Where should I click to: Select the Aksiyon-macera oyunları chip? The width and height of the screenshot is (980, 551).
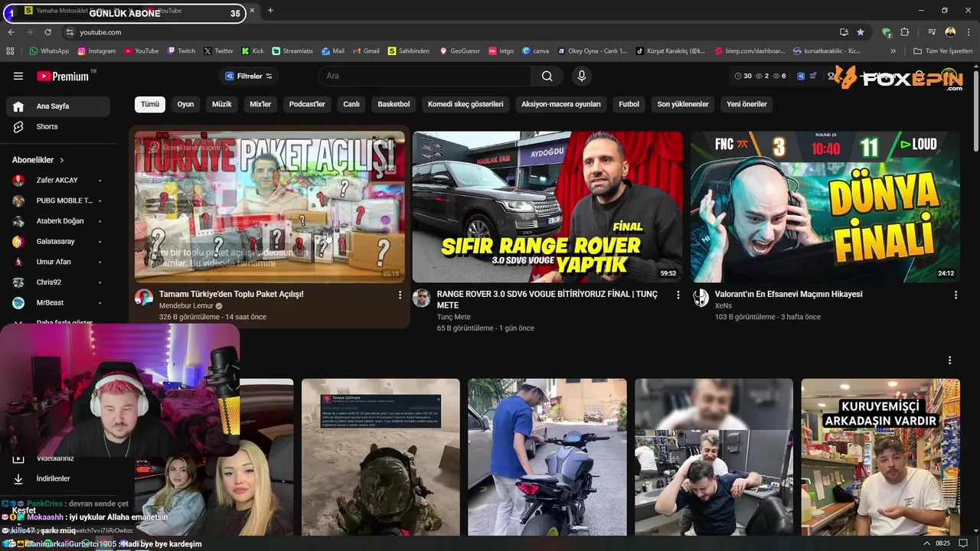tap(561, 104)
